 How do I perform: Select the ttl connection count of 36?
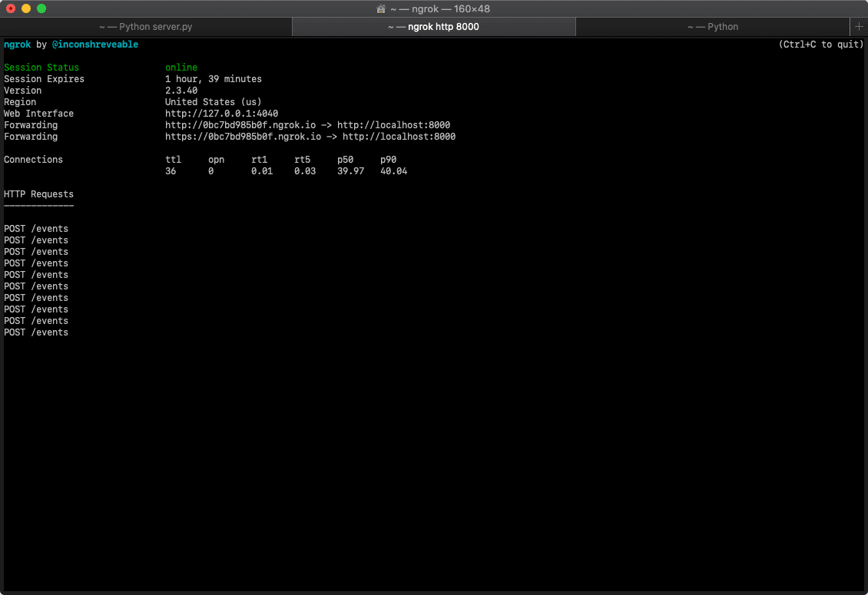click(x=169, y=170)
